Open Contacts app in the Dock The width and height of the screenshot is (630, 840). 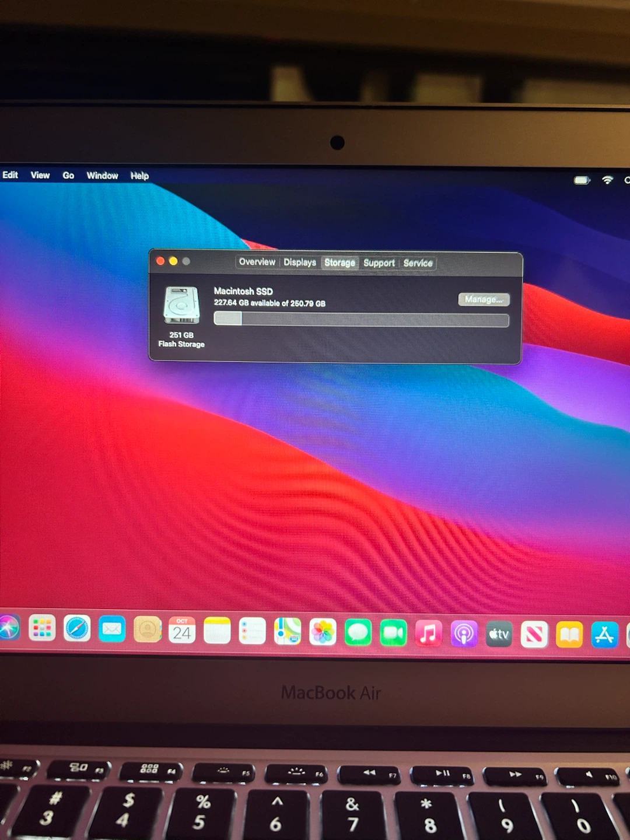(148, 630)
